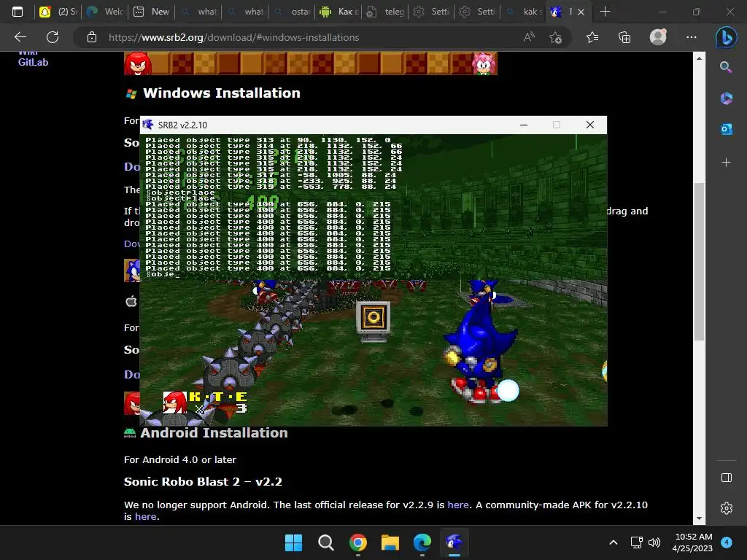Switch to the Snapchat tab
This screenshot has height=560, width=747.
[x=58, y=12]
